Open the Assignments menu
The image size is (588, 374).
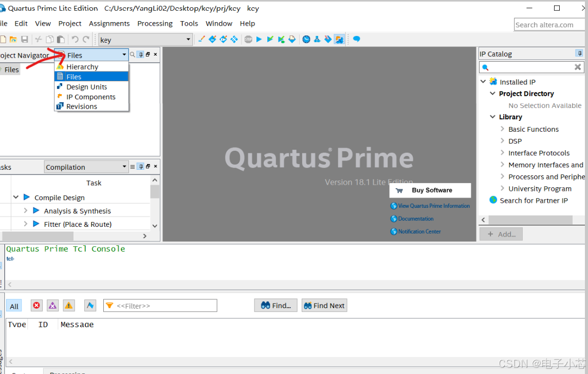pyautogui.click(x=109, y=23)
